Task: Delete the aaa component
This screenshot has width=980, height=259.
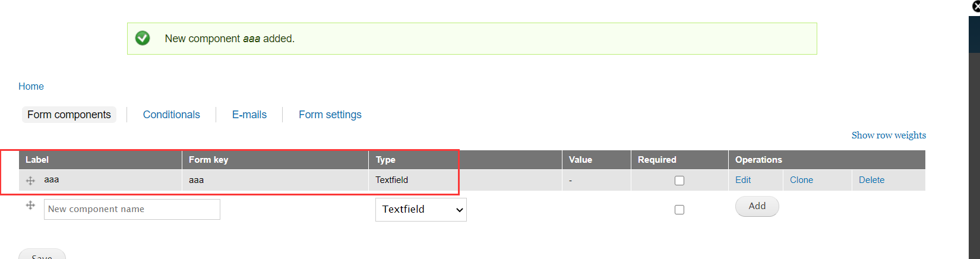Action: (x=871, y=180)
